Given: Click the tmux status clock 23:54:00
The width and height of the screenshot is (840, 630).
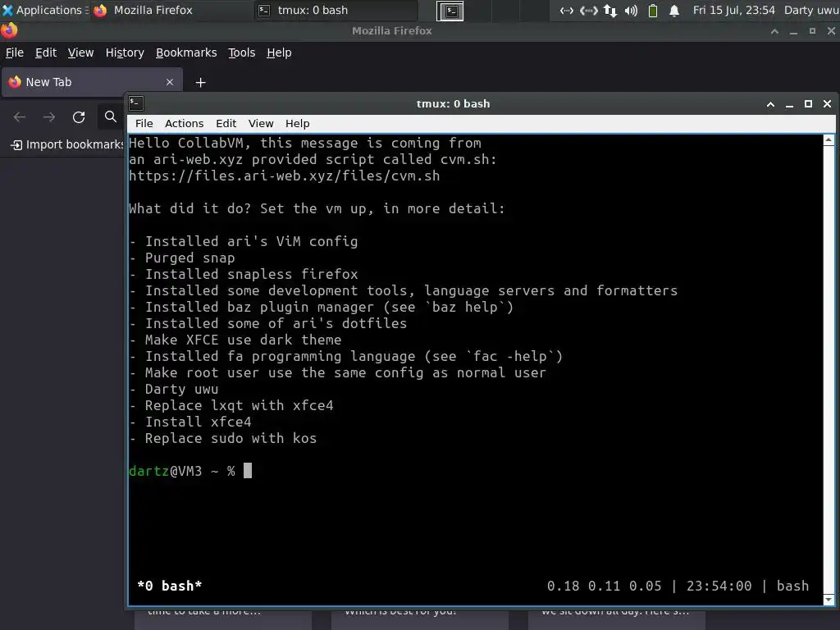Looking at the screenshot, I should (719, 586).
